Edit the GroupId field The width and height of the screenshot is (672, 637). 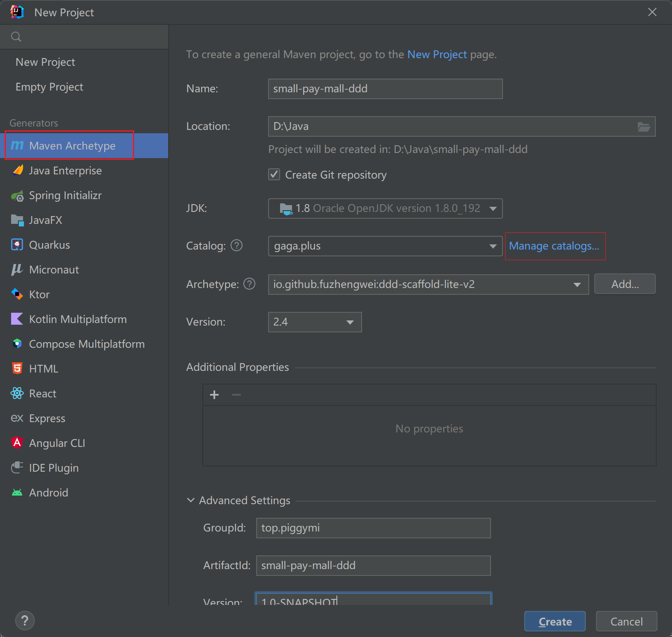[373, 528]
